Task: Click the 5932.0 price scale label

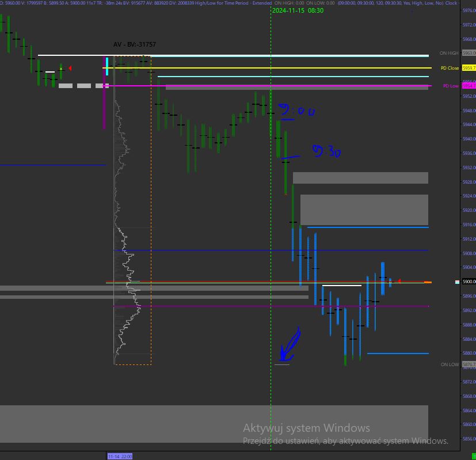Action: pos(469,168)
